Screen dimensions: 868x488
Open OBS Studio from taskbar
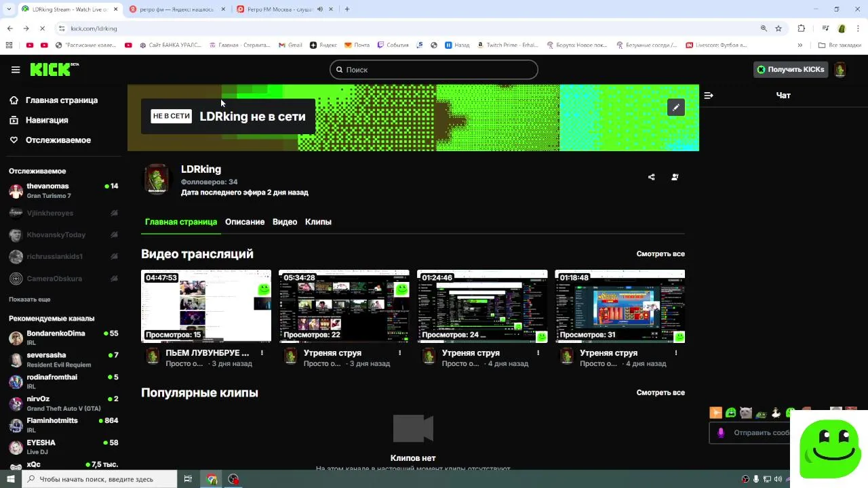click(x=234, y=479)
